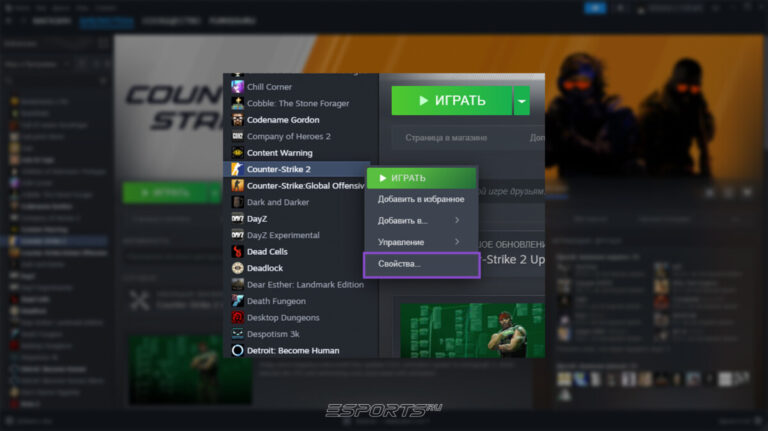Click the Dear Esther: Landmark Edition icon
Viewport: 768px width, 431px height.
[238, 285]
